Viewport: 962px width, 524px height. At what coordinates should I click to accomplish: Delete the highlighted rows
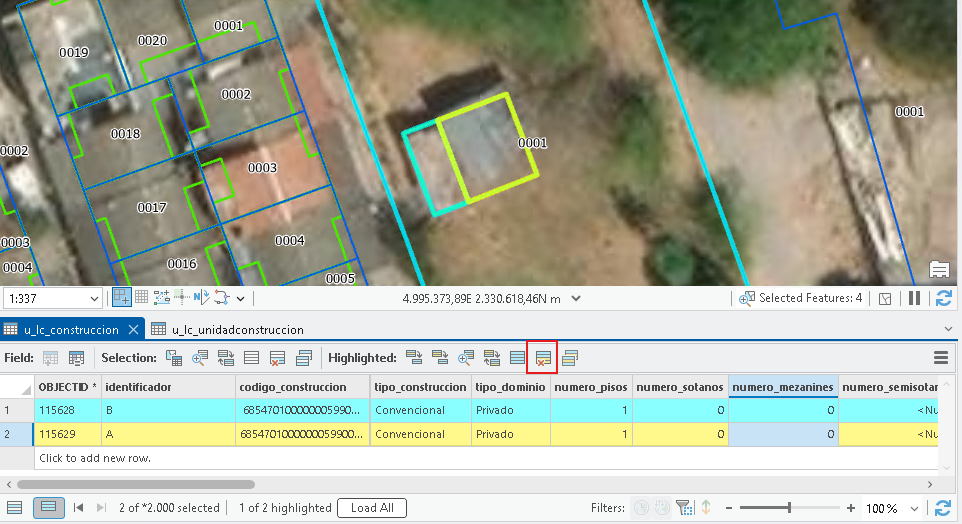[x=542, y=358]
